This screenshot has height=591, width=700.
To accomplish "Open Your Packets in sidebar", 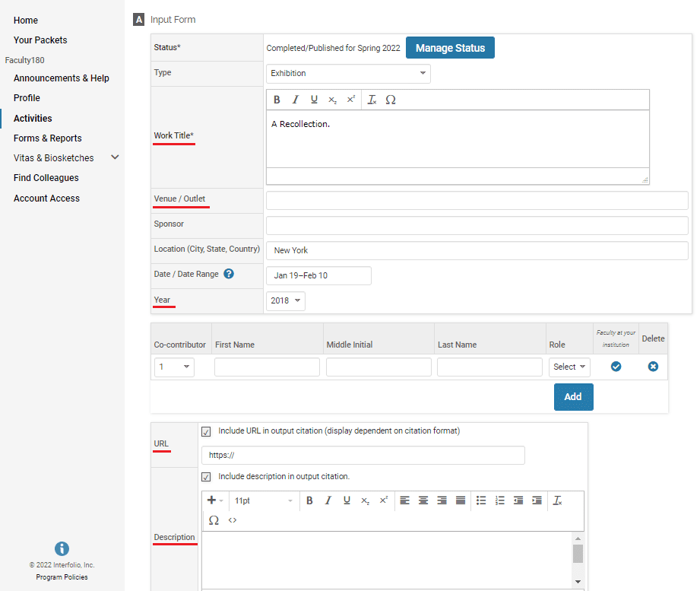I will click(40, 40).
